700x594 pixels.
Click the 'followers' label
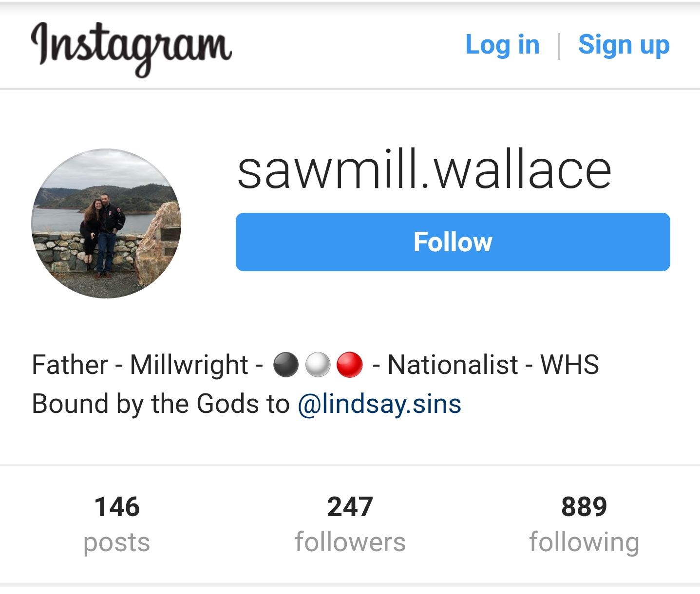pos(350,542)
